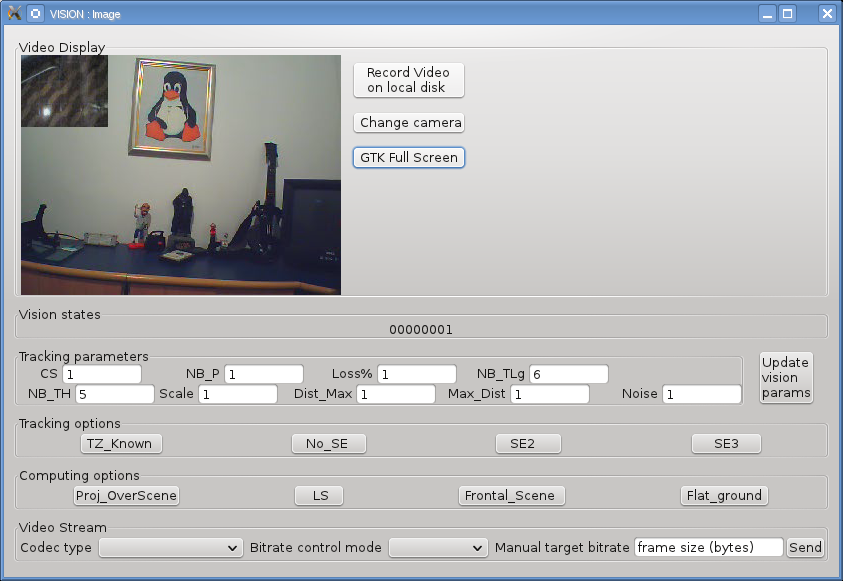The height and width of the screenshot is (581, 843).
Task: Click the frame size (bytes) bitrate field
Action: 709,548
